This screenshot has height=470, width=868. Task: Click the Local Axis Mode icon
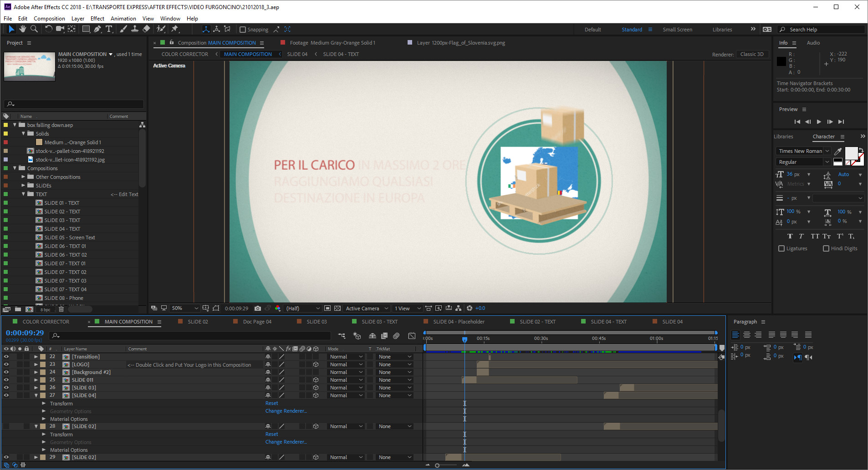pos(206,29)
